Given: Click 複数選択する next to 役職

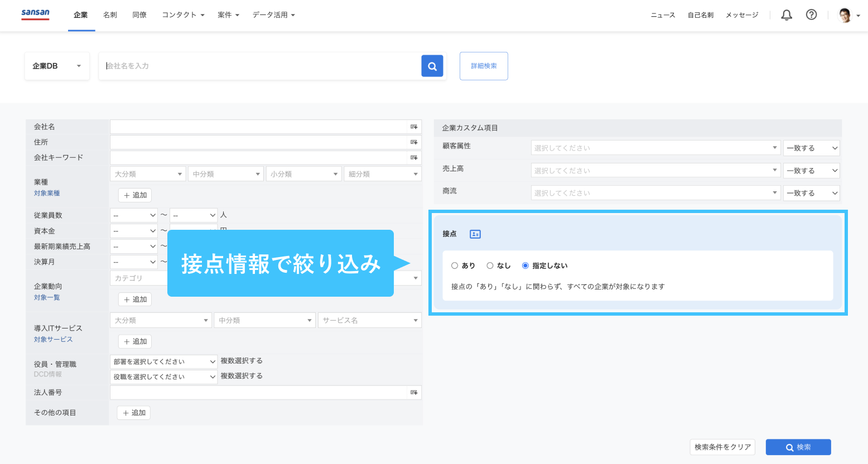Looking at the screenshot, I should (242, 376).
